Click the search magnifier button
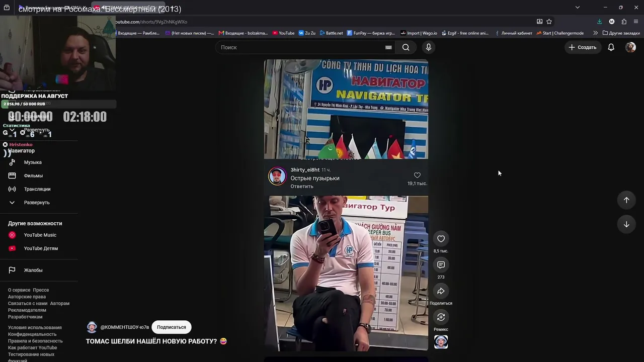The image size is (644, 362). pyautogui.click(x=406, y=47)
